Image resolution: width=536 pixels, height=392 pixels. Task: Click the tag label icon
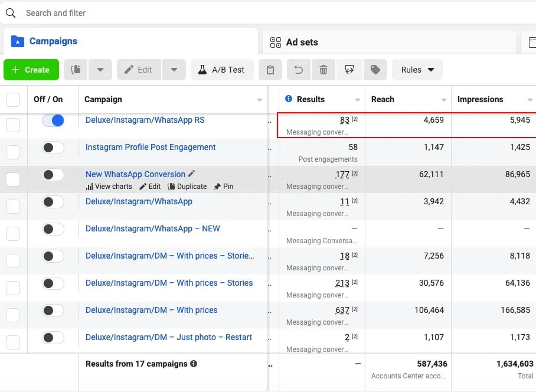click(x=375, y=70)
